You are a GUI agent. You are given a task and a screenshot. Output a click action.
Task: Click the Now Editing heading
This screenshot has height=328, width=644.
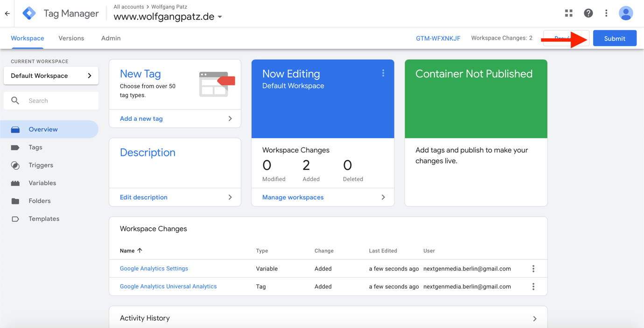point(291,74)
